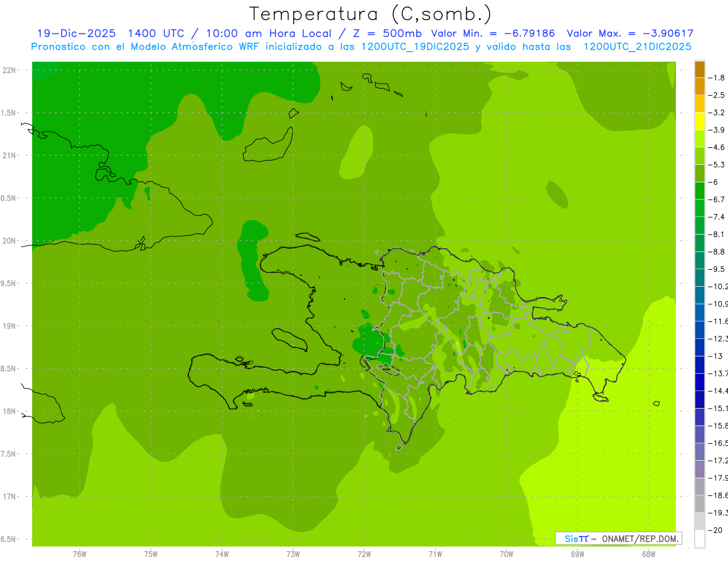This screenshot has width=728, height=562.
Task: Click the 20N latitude axis label
Action: pyautogui.click(x=10, y=241)
